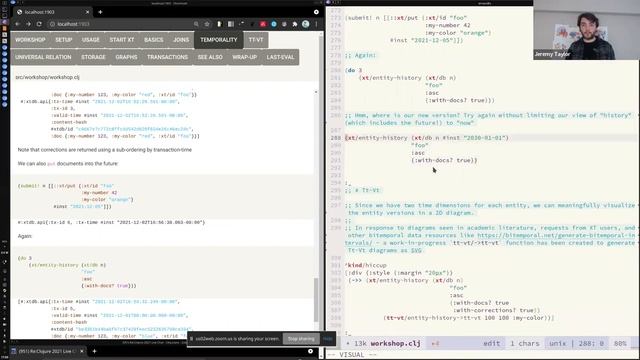Click the 'Again:' paragraph in web page
The image size is (640, 360).
coord(24,236)
